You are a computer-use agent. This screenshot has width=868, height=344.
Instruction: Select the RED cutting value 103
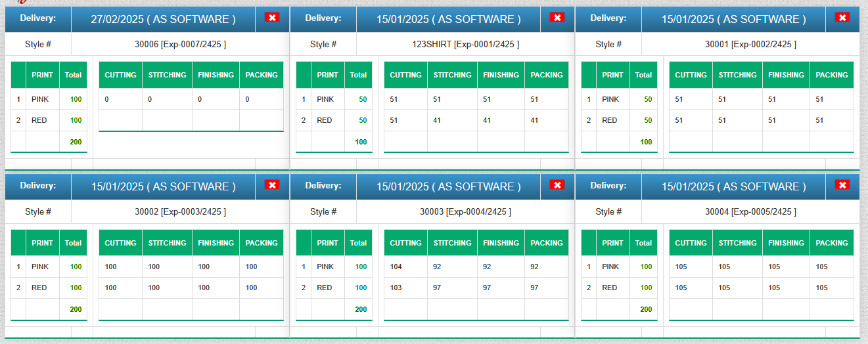point(396,288)
